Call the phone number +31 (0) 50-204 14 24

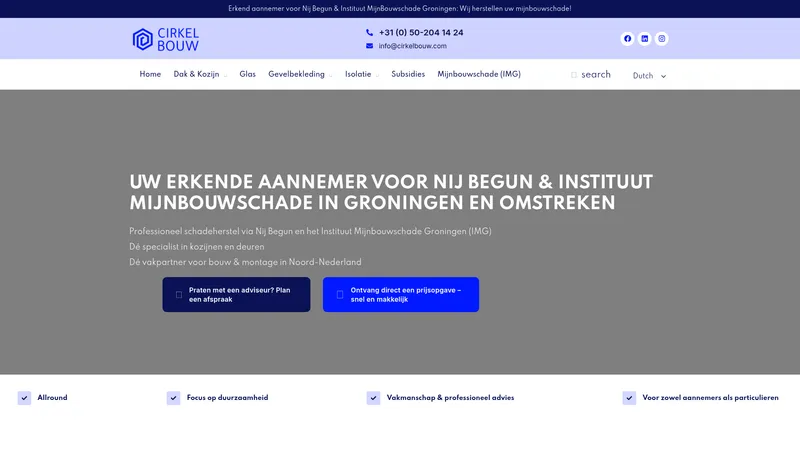click(x=421, y=33)
